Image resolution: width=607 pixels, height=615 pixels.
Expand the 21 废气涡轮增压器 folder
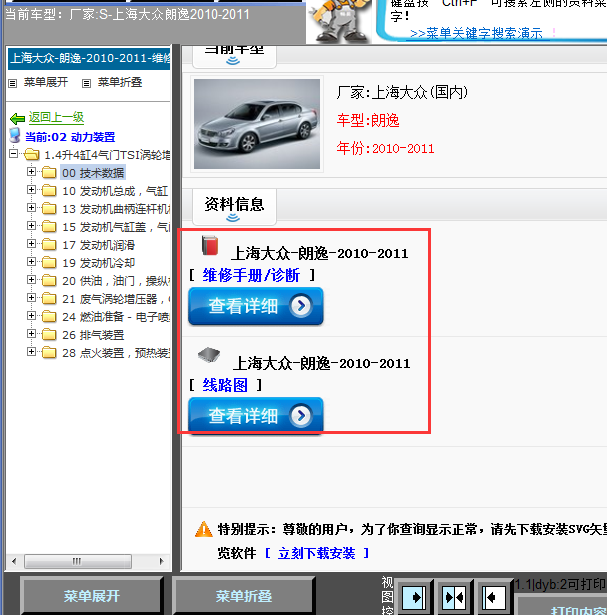point(31,297)
